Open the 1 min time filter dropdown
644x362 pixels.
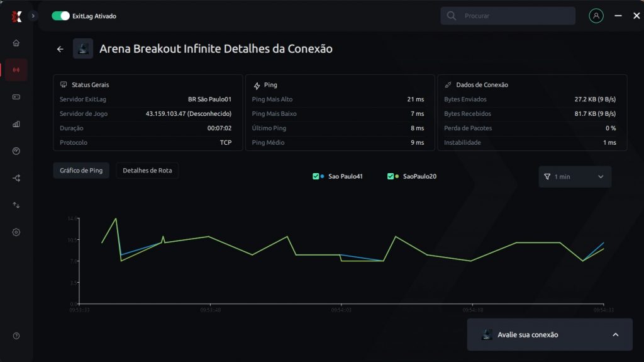[x=575, y=176]
